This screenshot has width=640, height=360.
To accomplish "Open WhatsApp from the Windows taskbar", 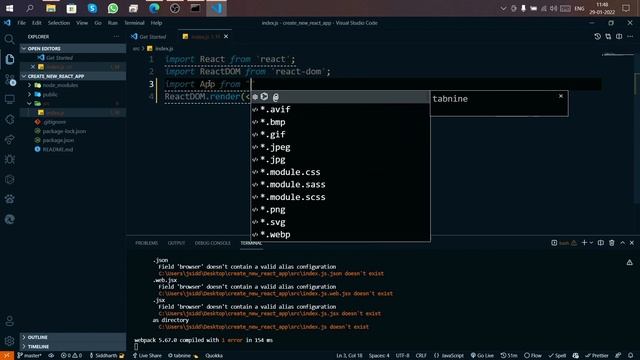I will 113,8.
